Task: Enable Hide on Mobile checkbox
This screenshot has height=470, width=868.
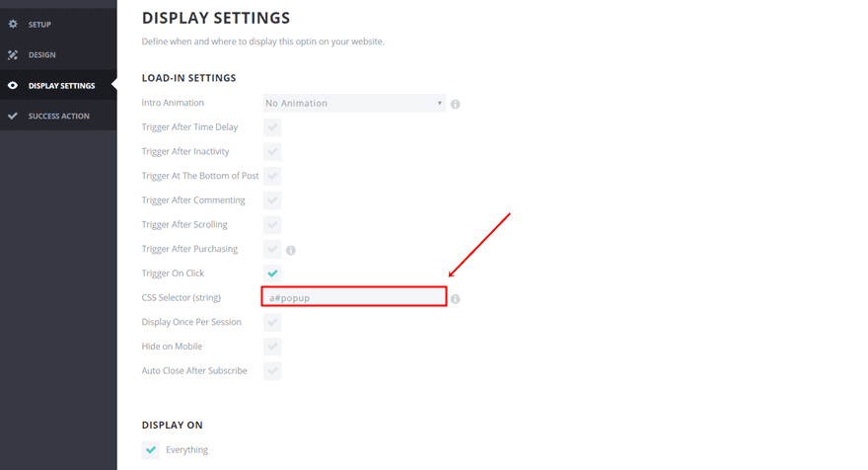Action: (x=272, y=347)
